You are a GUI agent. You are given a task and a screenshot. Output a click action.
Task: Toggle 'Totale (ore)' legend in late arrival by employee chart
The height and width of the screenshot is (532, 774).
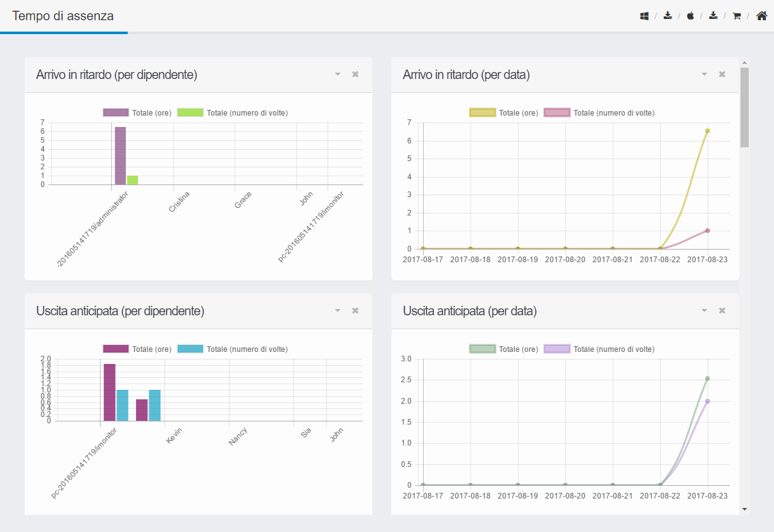point(131,113)
